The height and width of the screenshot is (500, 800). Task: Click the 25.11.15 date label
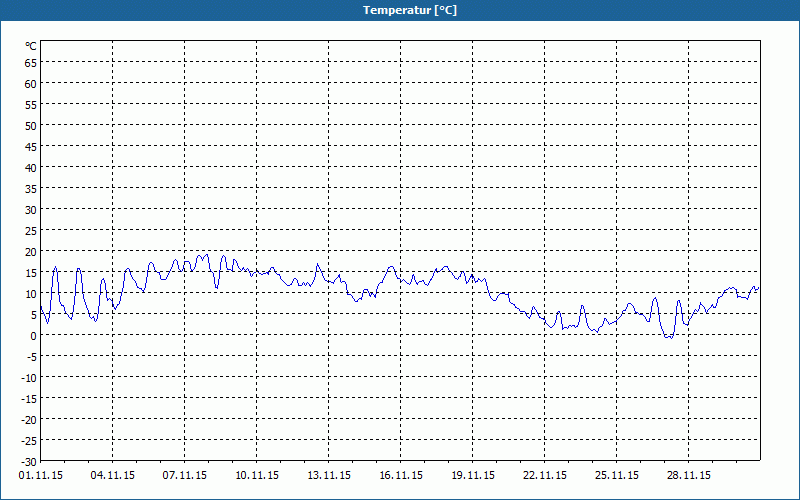pyautogui.click(x=617, y=476)
